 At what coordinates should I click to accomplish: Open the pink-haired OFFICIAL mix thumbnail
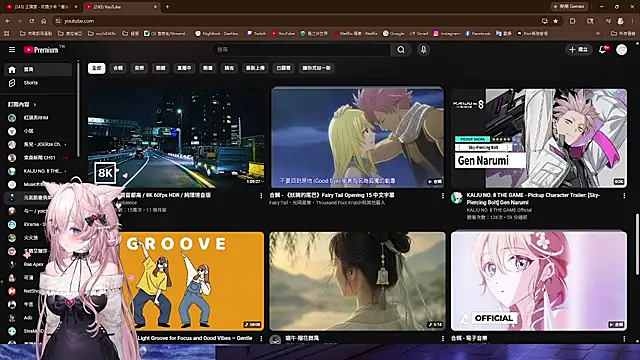point(539,281)
